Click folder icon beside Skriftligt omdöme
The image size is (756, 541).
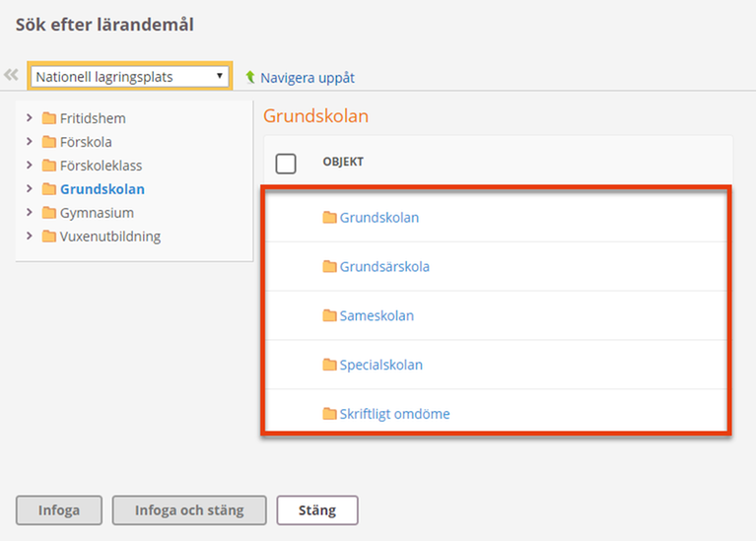pyautogui.click(x=329, y=414)
